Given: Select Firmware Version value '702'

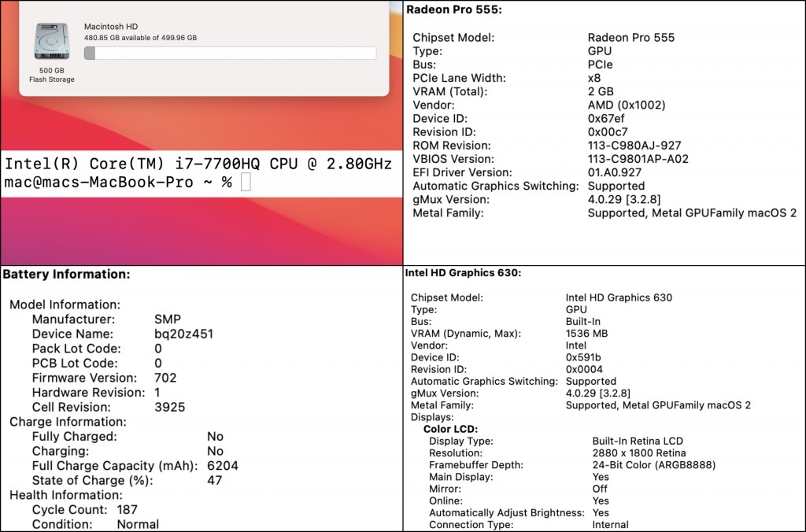Looking at the screenshot, I should pyautogui.click(x=165, y=378).
